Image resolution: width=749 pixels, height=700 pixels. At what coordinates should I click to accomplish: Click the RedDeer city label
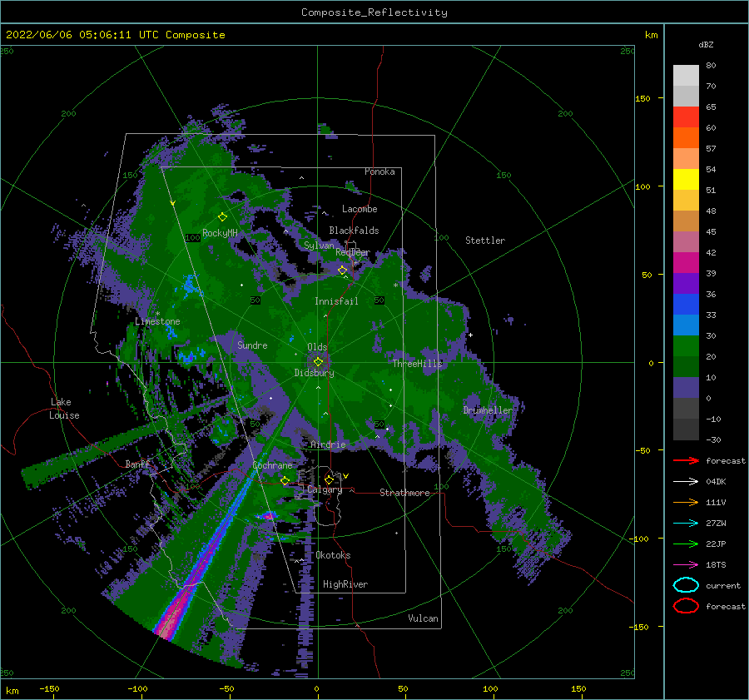(353, 252)
